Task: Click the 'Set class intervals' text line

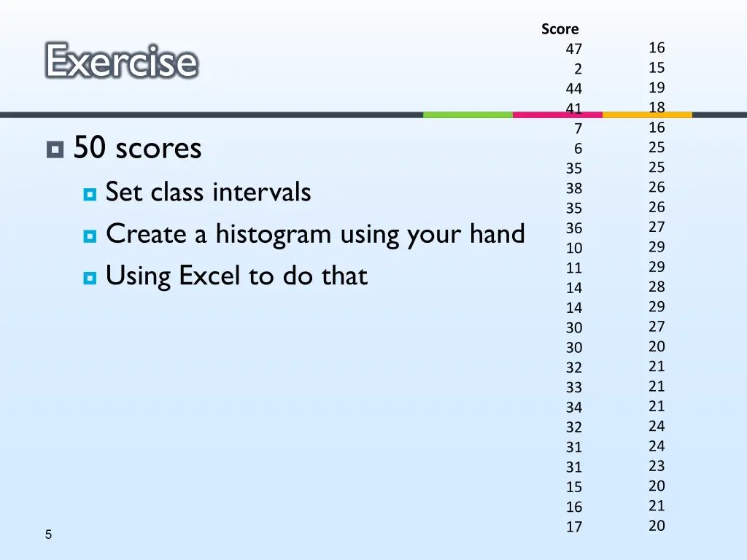Action: [208, 192]
